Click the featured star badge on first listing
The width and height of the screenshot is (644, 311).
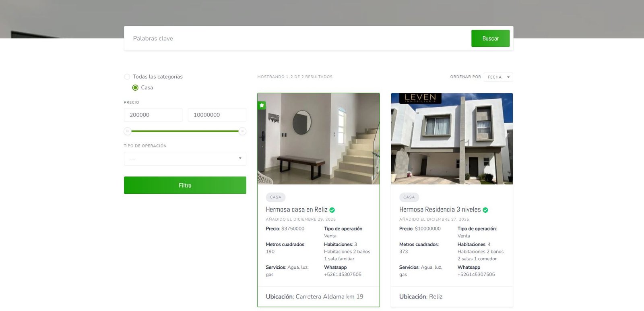pyautogui.click(x=262, y=105)
